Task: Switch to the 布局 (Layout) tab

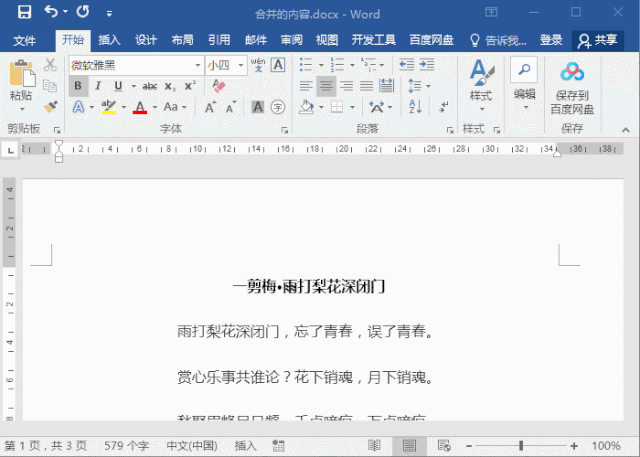Action: [x=182, y=40]
